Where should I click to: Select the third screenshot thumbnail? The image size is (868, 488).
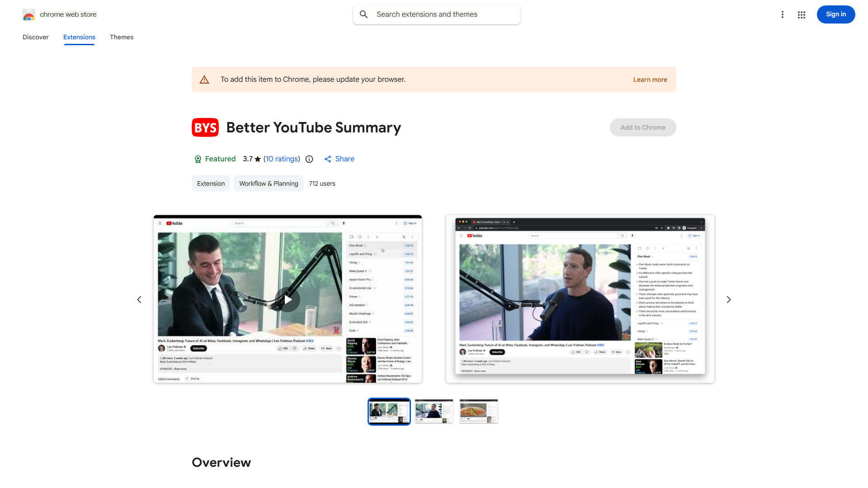pyautogui.click(x=478, y=411)
